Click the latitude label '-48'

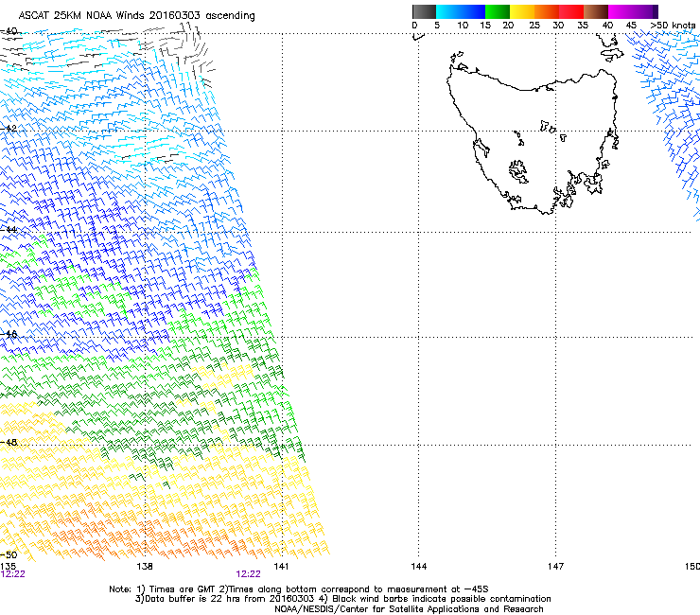coord(9,442)
